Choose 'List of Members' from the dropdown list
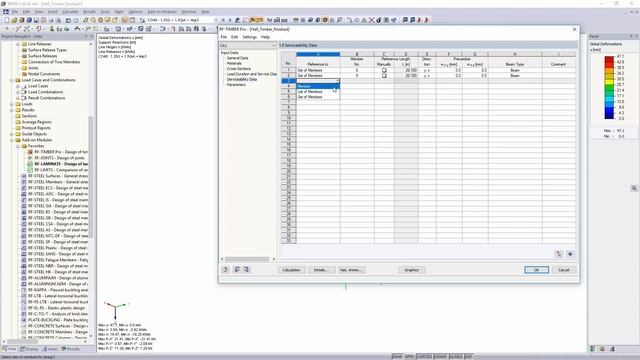Screen dimensions: 640x360 tap(318, 91)
